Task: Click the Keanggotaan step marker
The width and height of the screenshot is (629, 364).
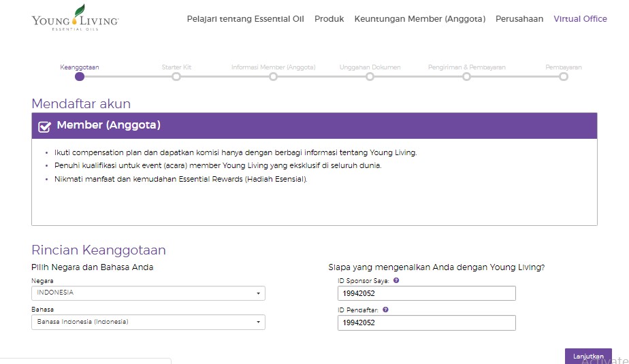Action: pos(80,77)
